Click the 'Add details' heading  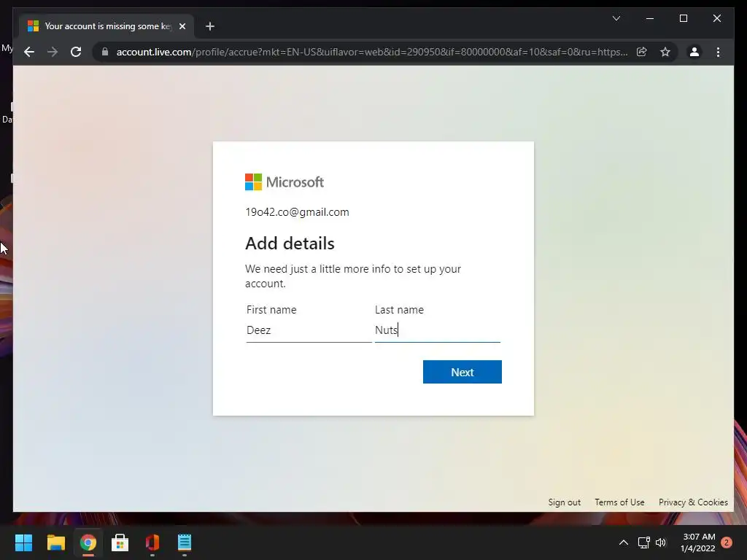[x=290, y=244]
